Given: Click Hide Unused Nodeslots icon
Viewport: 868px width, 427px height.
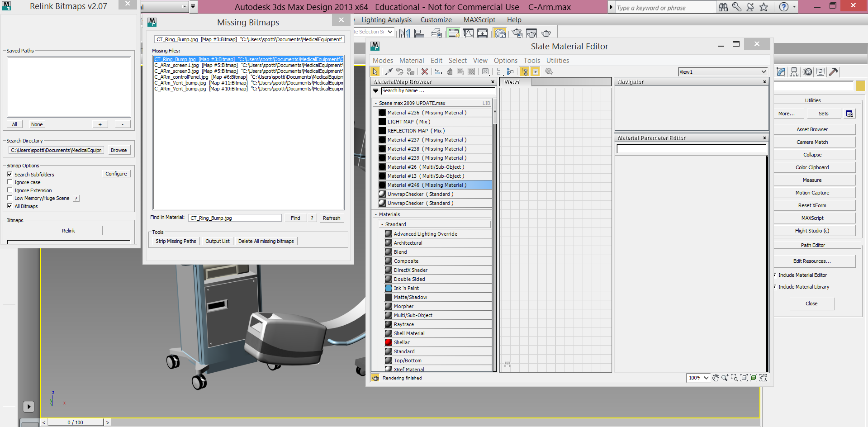Looking at the screenshot, I should [x=450, y=71].
